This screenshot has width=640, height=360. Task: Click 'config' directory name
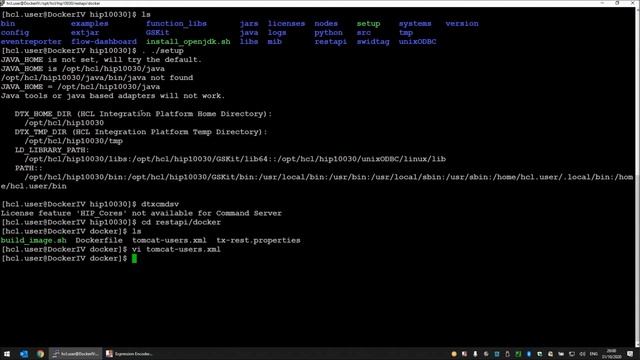tap(15, 33)
